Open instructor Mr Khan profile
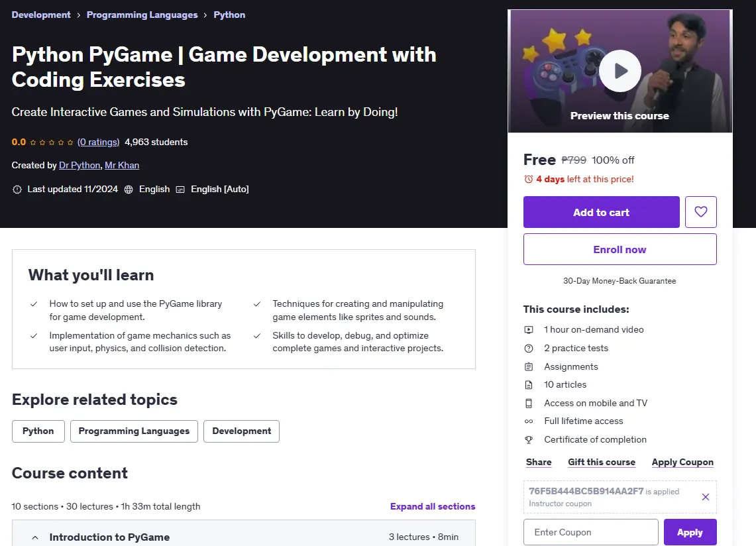 [122, 166]
